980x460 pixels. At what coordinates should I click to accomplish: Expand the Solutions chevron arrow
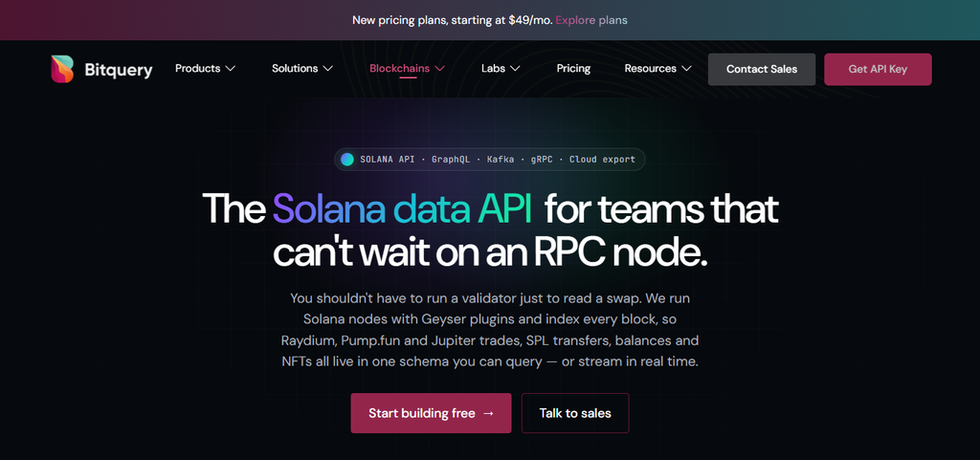click(327, 69)
